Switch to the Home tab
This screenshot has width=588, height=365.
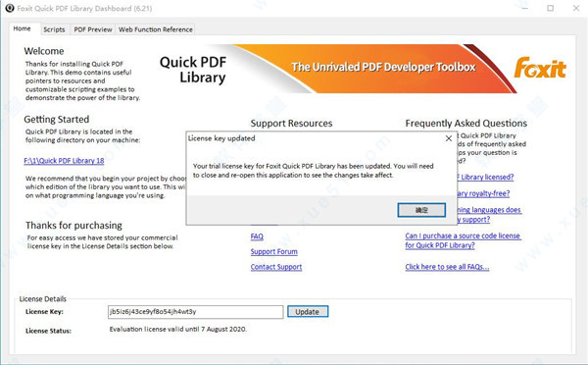point(22,28)
